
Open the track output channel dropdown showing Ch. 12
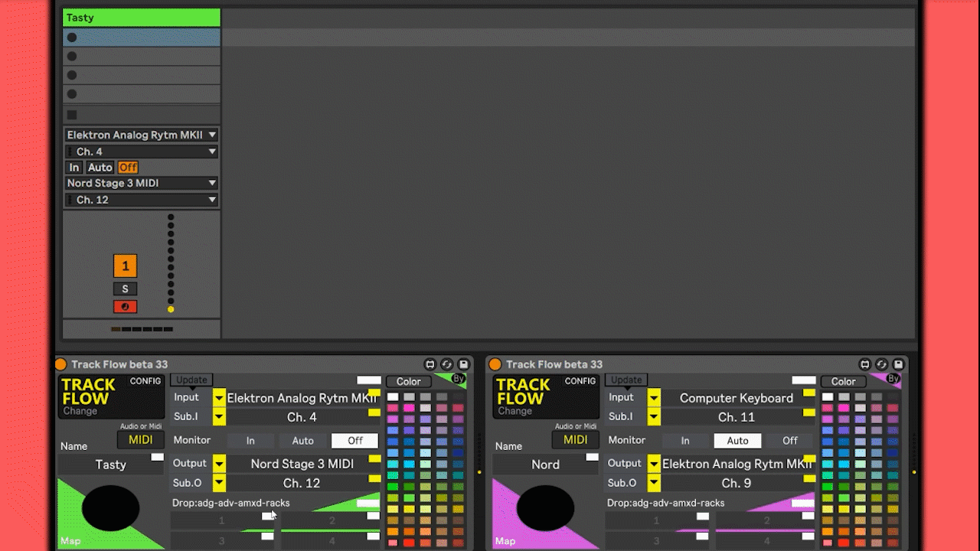pyautogui.click(x=142, y=200)
